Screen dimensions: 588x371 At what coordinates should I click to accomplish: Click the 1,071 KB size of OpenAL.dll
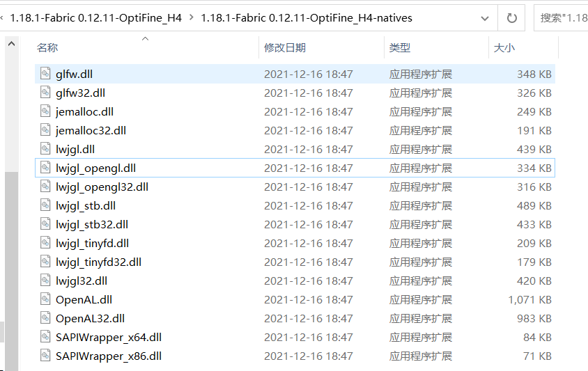click(x=530, y=300)
